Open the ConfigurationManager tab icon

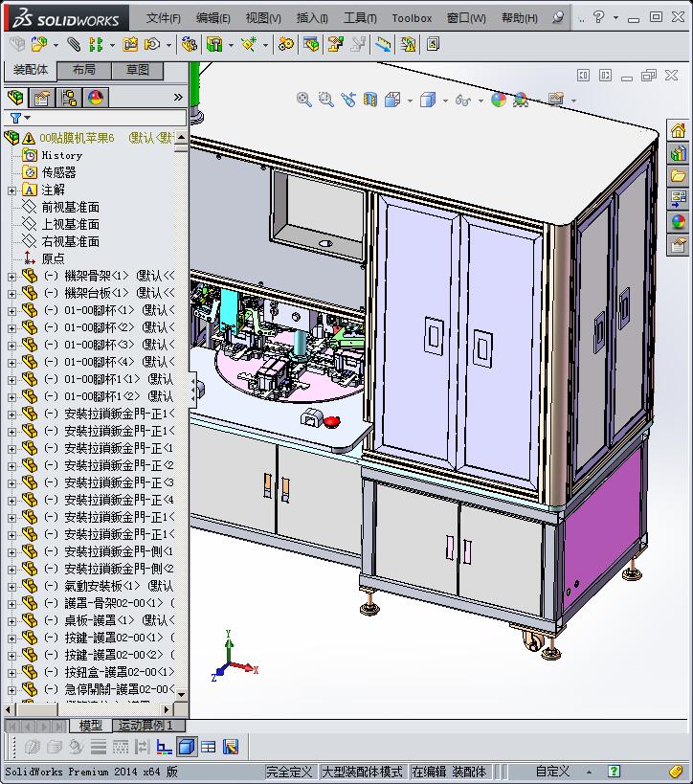coord(69,97)
